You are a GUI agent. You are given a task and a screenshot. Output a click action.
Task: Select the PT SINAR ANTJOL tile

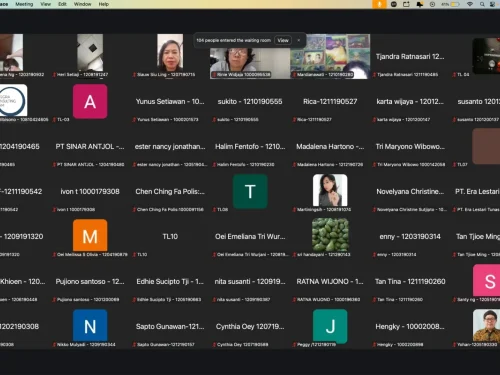click(x=90, y=146)
